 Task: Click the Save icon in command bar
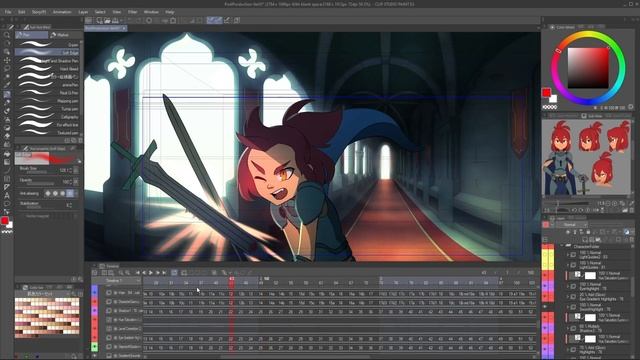(115, 20)
